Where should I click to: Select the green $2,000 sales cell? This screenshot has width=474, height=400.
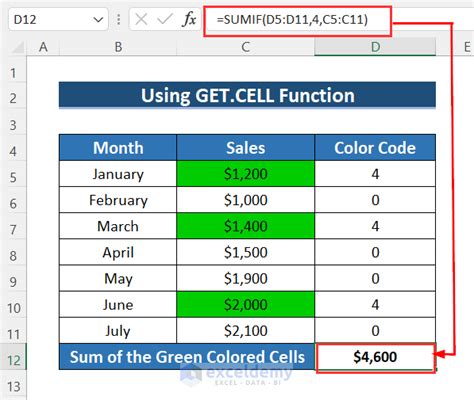[x=245, y=305]
